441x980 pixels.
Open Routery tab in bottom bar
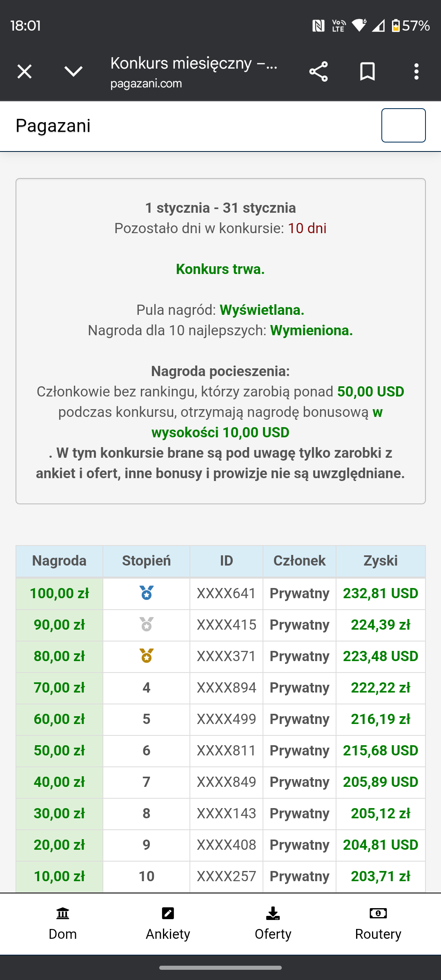coord(378,924)
